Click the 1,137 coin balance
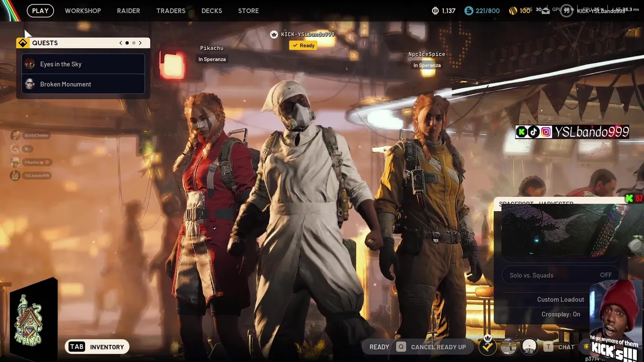 (x=448, y=11)
